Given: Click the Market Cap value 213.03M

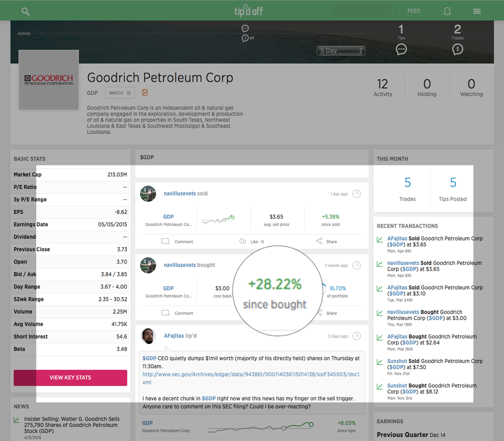Looking at the screenshot, I should 117,175.
